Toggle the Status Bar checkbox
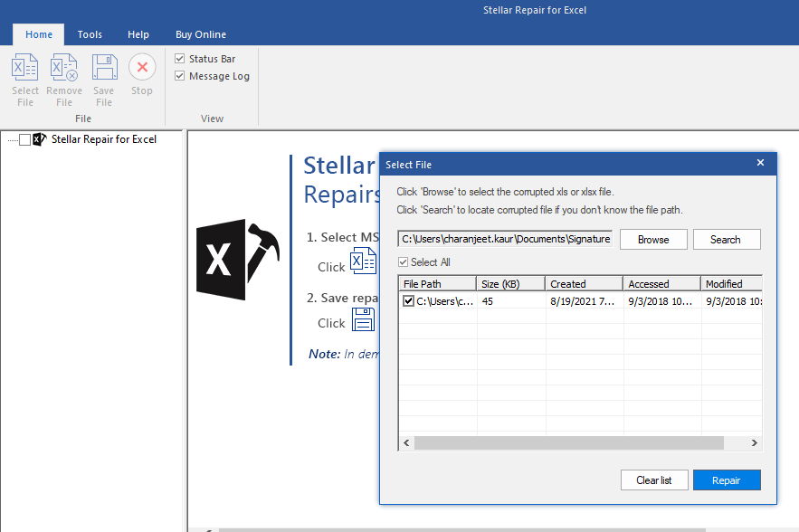The image size is (799, 532). [179, 59]
